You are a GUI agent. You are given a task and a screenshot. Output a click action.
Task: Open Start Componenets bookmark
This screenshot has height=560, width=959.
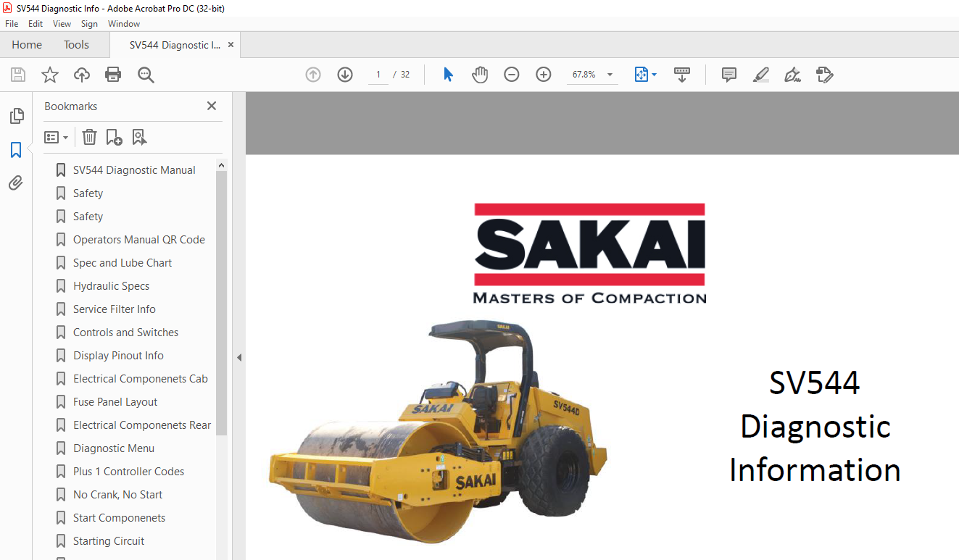pyautogui.click(x=119, y=518)
